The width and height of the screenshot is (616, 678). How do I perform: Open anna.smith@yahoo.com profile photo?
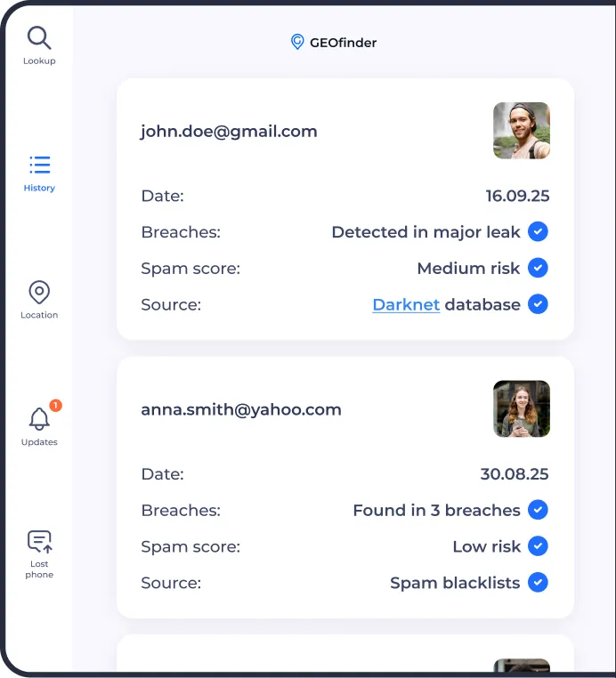522,408
